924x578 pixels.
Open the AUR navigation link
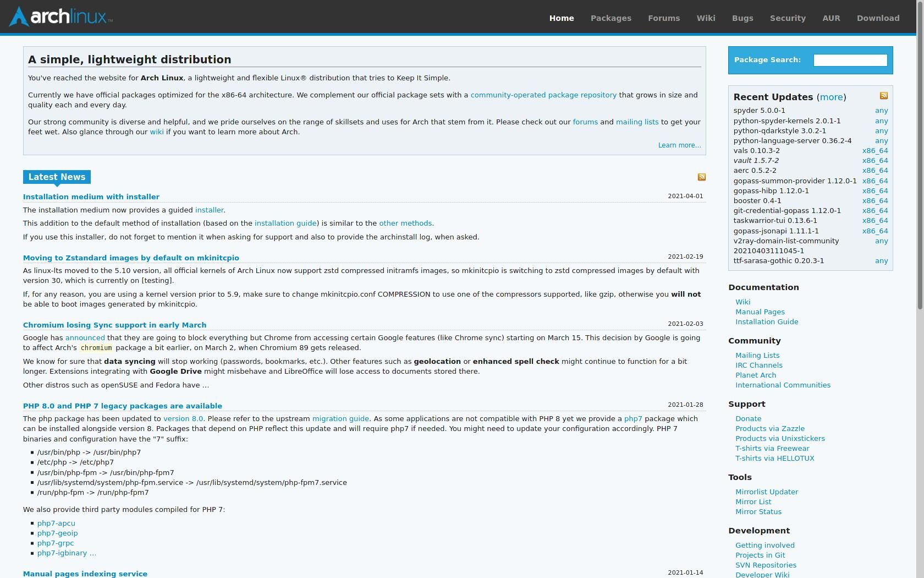click(831, 18)
